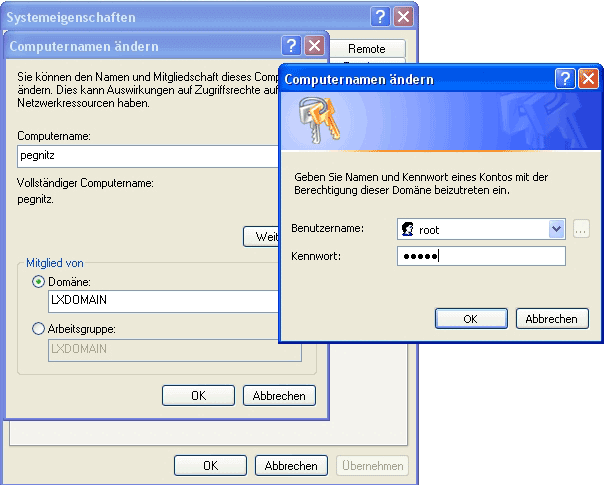Click the Domäne field with LXDOMAIN
The width and height of the screenshot is (604, 485).
[x=160, y=301]
